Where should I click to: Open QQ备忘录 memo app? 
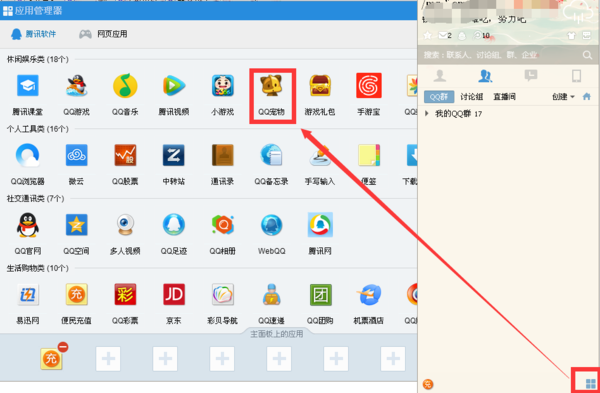click(272, 155)
